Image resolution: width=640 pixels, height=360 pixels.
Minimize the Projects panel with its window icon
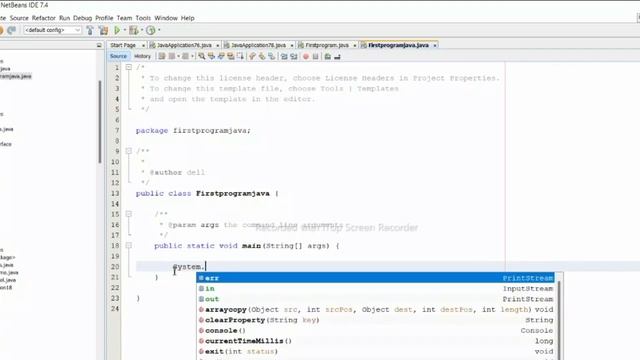(x=99, y=45)
